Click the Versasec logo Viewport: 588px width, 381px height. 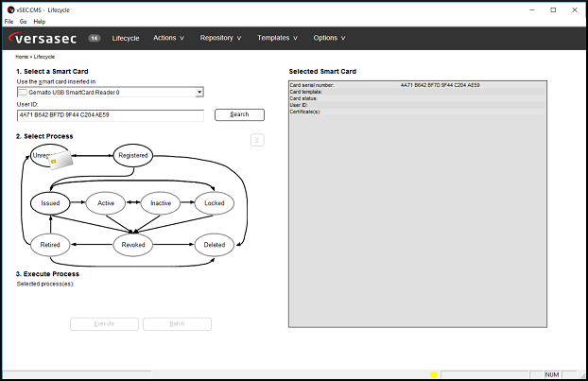coord(43,38)
